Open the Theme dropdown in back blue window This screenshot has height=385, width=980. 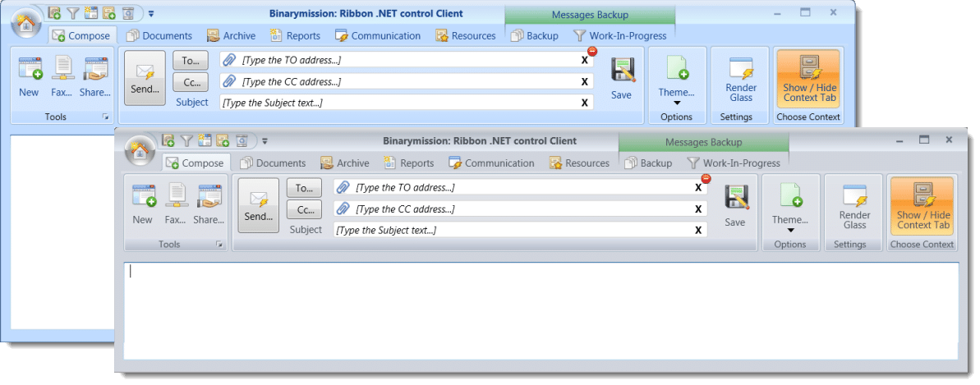(677, 79)
